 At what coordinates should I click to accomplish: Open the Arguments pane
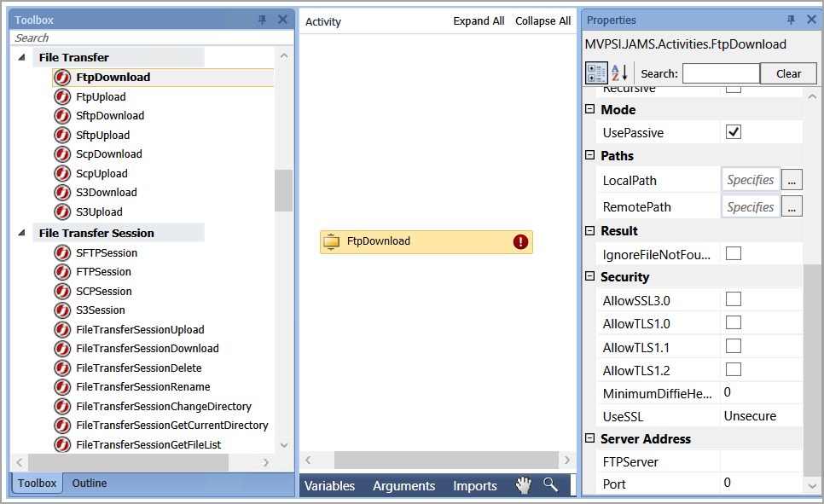[403, 485]
